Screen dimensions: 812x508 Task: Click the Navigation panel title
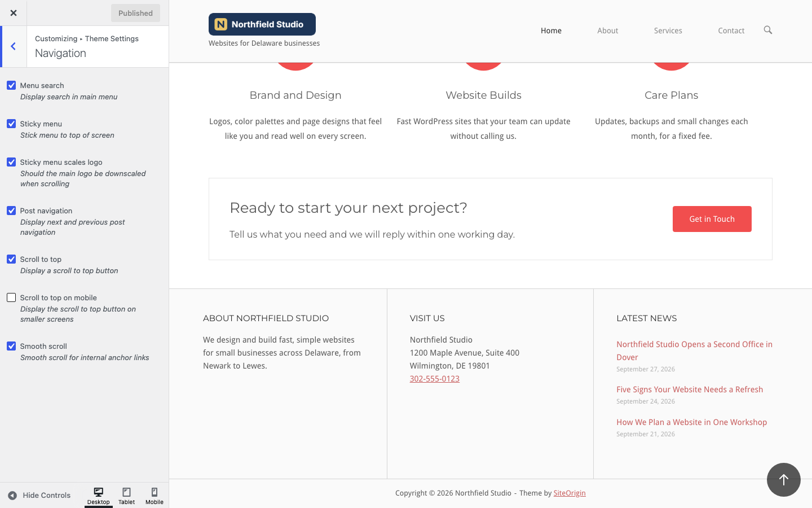(x=60, y=53)
